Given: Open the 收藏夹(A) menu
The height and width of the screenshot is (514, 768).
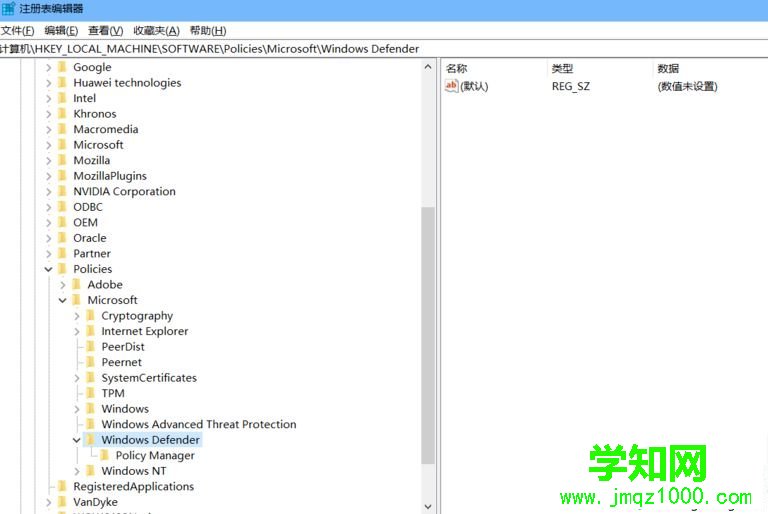Looking at the screenshot, I should 156,30.
